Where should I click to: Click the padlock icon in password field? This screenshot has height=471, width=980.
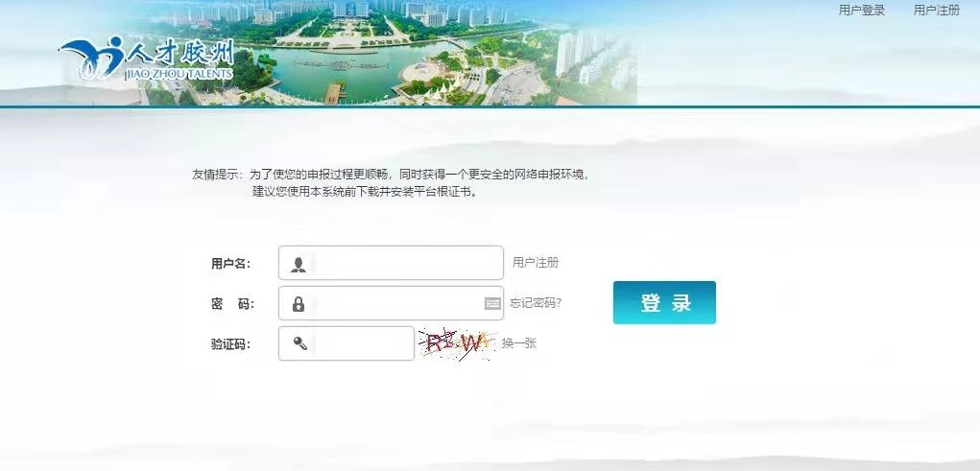tap(299, 304)
